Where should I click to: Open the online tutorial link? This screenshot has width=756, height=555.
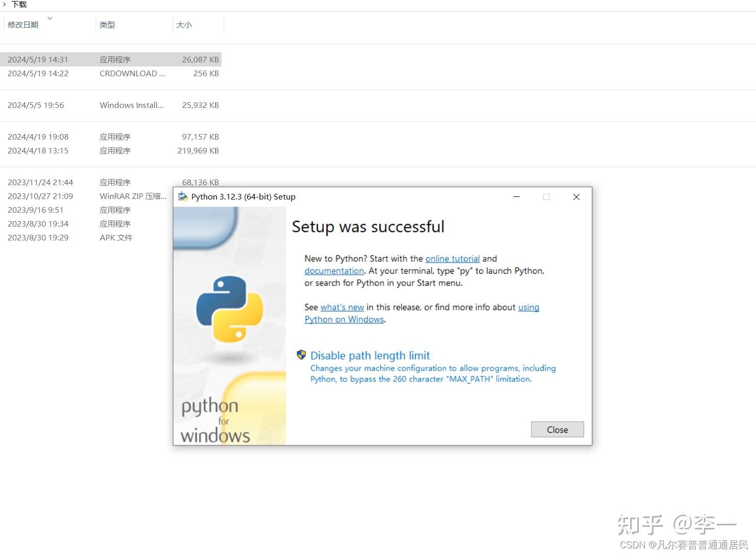[x=452, y=259]
